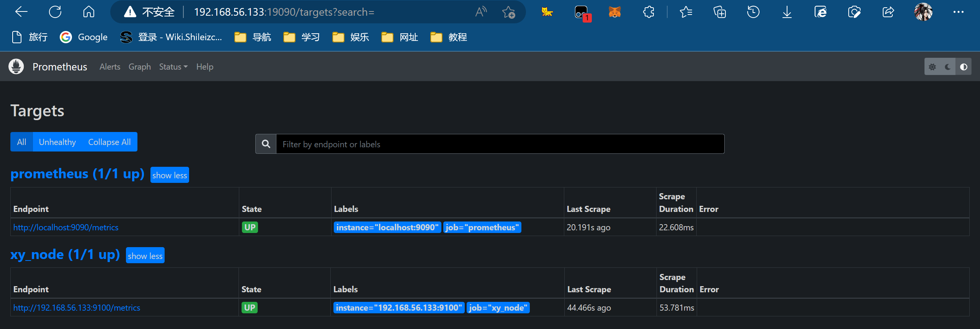980x329 pixels.
Task: Go back with the browser back arrow
Action: click(x=21, y=12)
